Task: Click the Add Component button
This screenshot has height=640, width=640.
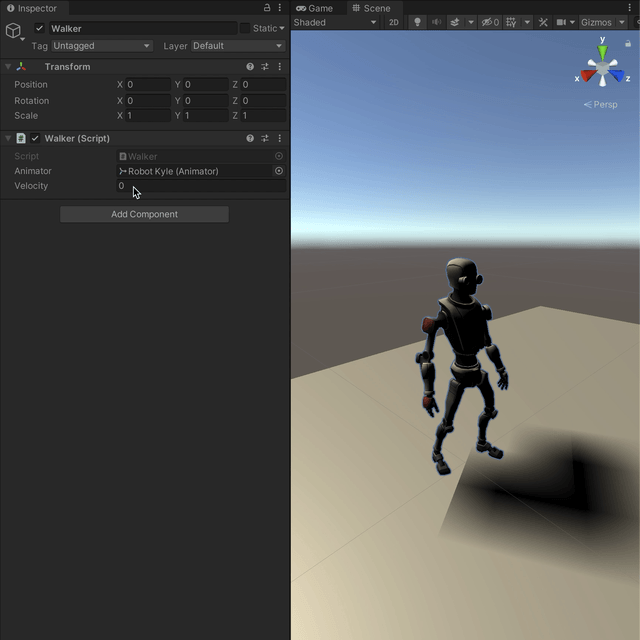Action: pos(144,214)
